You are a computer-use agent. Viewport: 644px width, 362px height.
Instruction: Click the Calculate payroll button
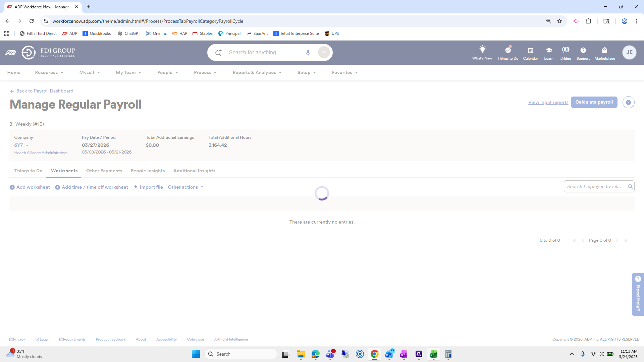click(x=594, y=102)
